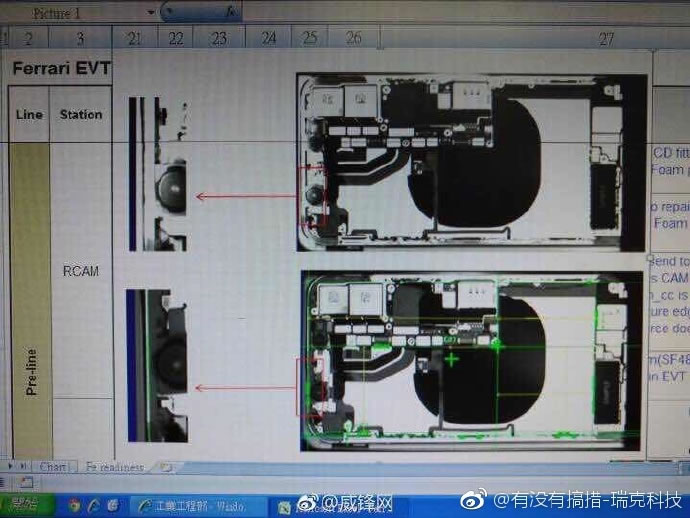Click the upper red arrow shape
This screenshot has height=518, width=690.
click(x=246, y=196)
